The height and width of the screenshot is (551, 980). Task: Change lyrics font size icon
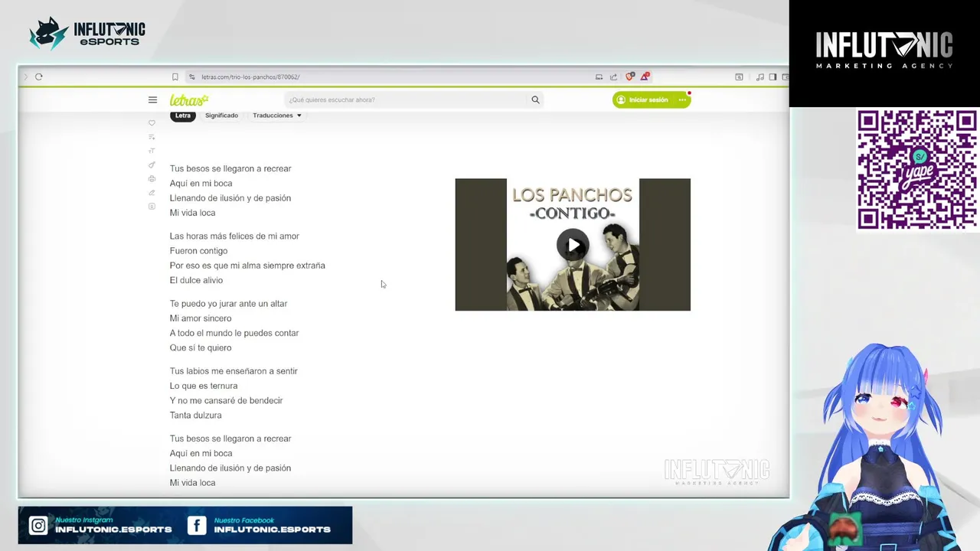152,151
